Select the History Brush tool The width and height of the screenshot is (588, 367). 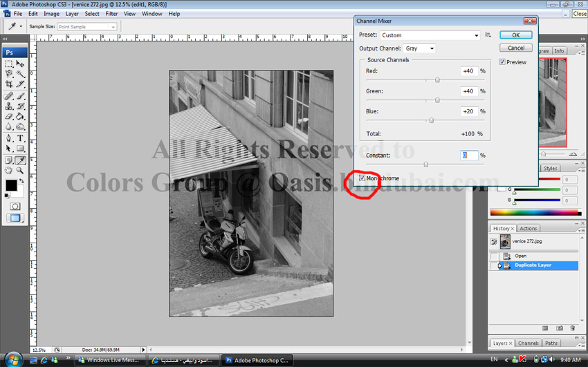20,106
